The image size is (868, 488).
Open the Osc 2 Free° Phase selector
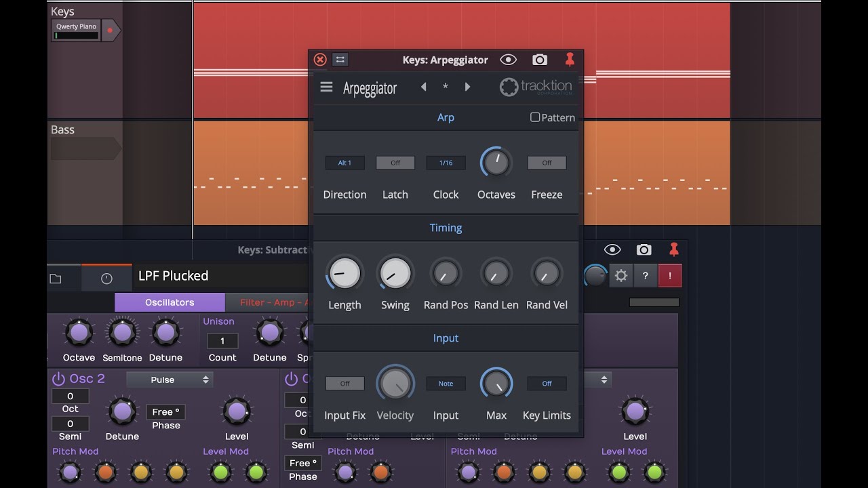point(166,411)
